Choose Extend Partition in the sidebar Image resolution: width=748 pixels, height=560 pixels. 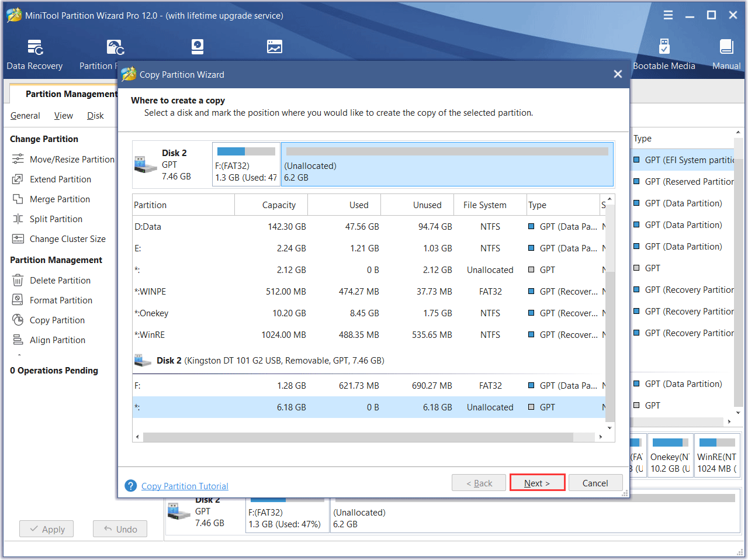click(x=60, y=179)
